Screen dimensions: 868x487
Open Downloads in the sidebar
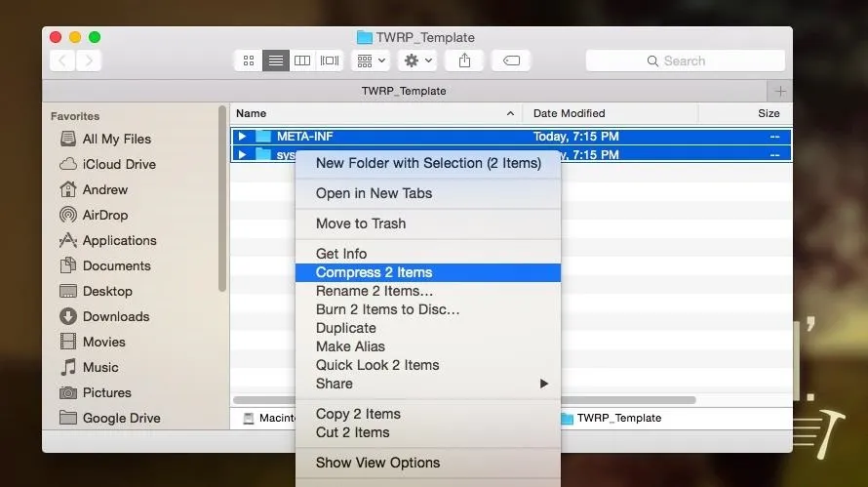[x=115, y=316]
